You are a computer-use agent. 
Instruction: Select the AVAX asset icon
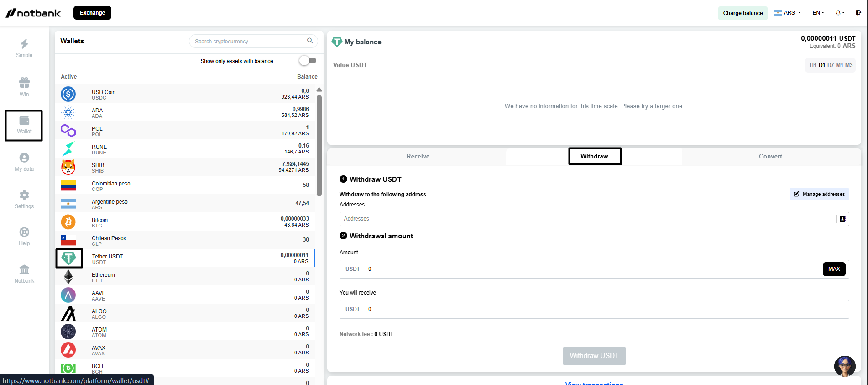coord(68,350)
